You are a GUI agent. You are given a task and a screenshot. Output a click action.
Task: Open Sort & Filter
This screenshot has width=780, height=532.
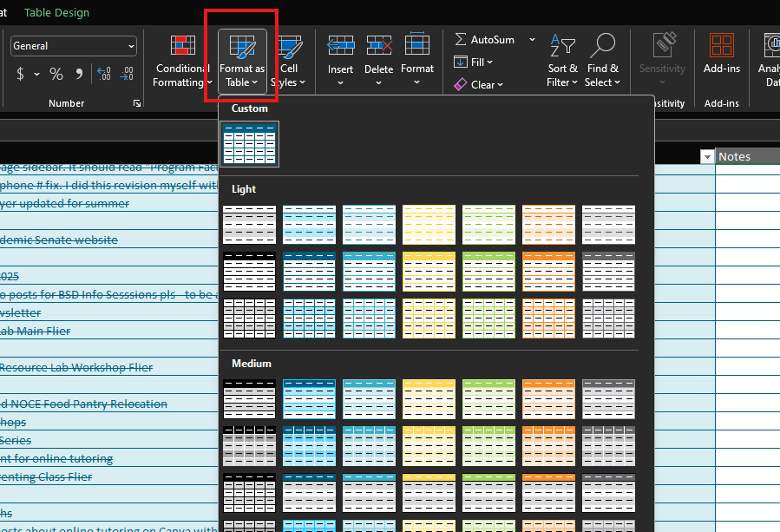tap(562, 62)
